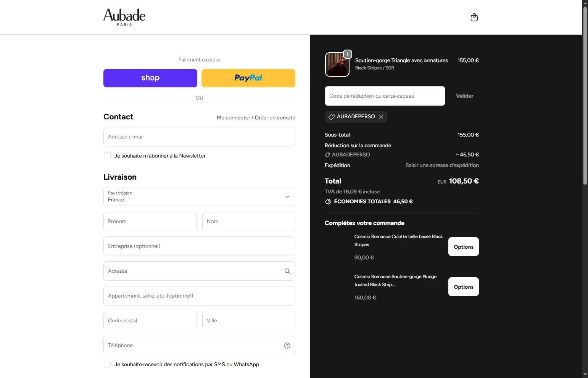Open Options for Soutien-gorge Plunge foulard
This screenshot has height=378, width=588.
464,287
